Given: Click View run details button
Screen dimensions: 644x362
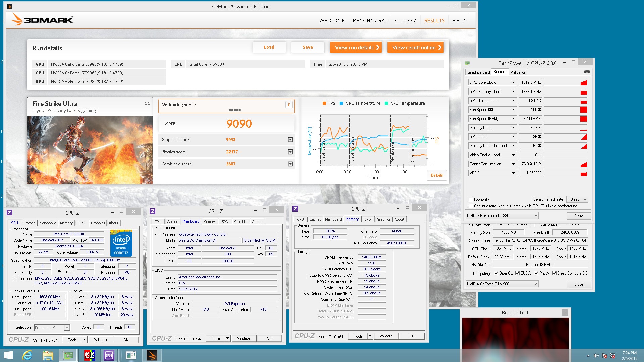Looking at the screenshot, I should [356, 47].
